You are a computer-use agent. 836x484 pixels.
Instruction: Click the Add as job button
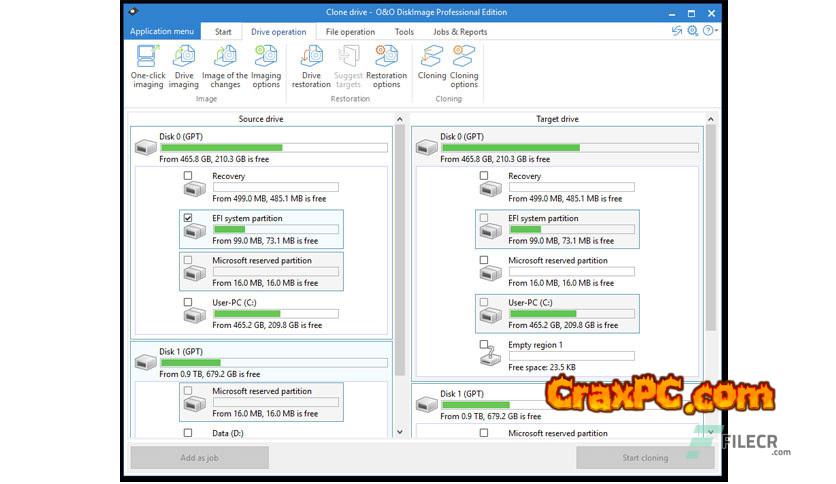[199, 457]
